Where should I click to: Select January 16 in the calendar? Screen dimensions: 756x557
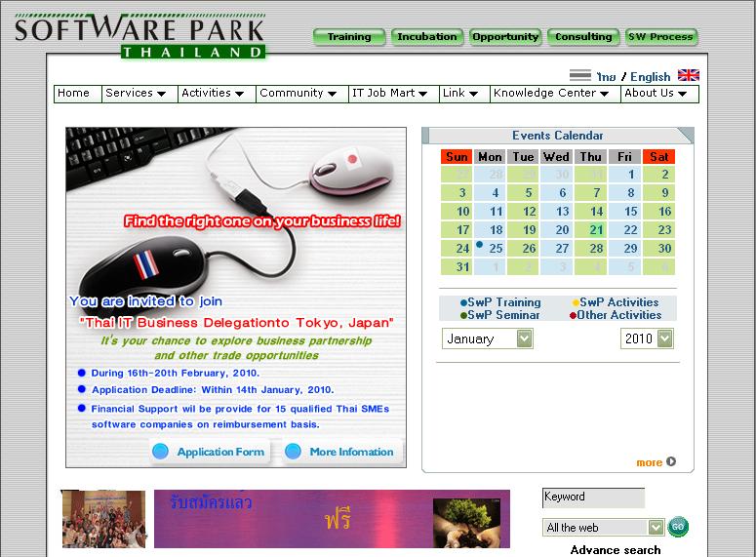pyautogui.click(x=658, y=212)
